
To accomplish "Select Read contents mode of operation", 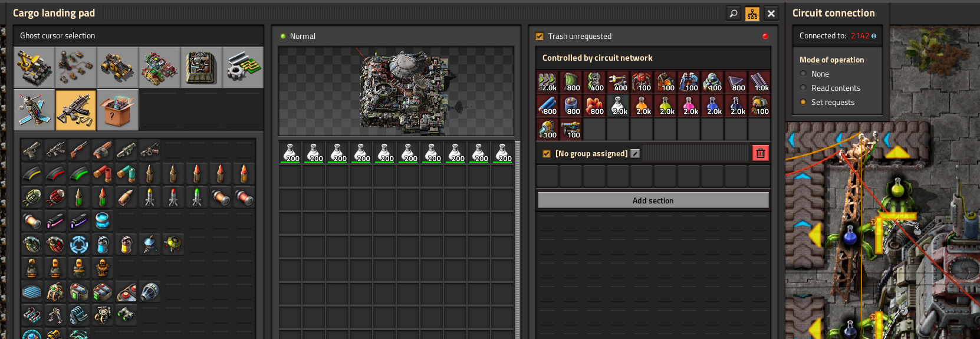I will tap(803, 88).
